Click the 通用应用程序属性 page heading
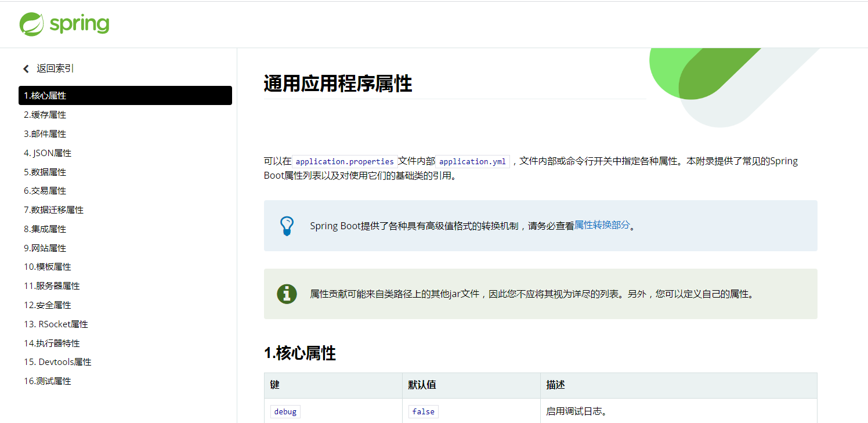 coord(338,84)
